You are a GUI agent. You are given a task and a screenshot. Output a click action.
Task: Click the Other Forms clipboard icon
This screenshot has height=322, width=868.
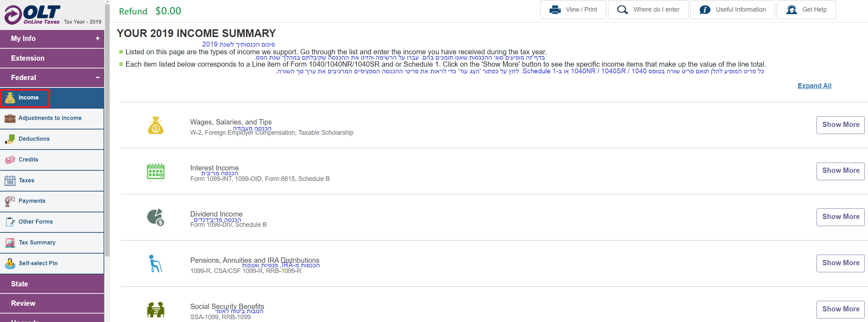[x=10, y=222]
